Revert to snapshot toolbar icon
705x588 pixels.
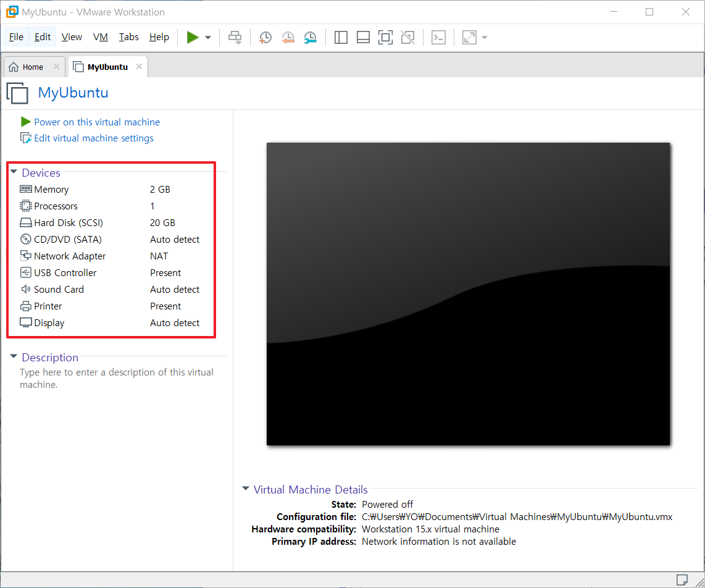(288, 37)
